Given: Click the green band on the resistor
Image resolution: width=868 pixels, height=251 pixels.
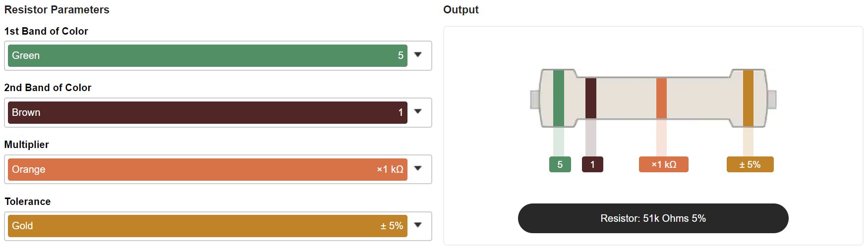Looking at the screenshot, I should pyautogui.click(x=559, y=98).
